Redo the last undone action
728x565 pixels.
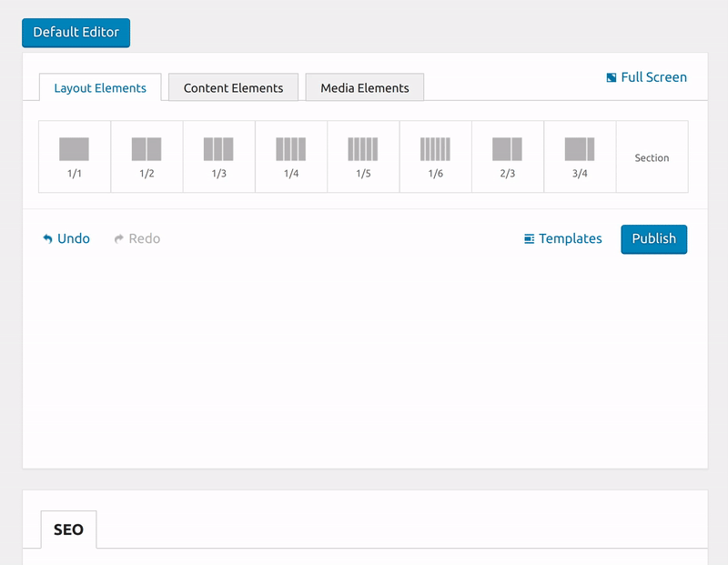[136, 238]
